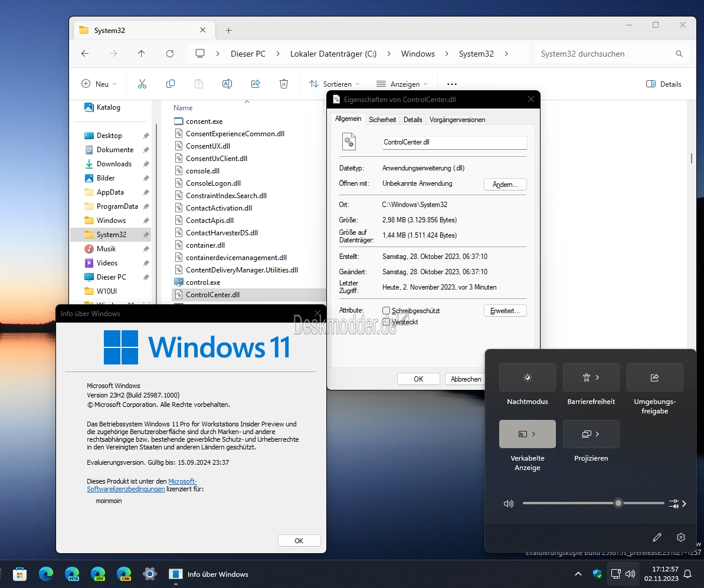Switch to the Sicherheit tab
The image size is (704, 588).
(382, 119)
